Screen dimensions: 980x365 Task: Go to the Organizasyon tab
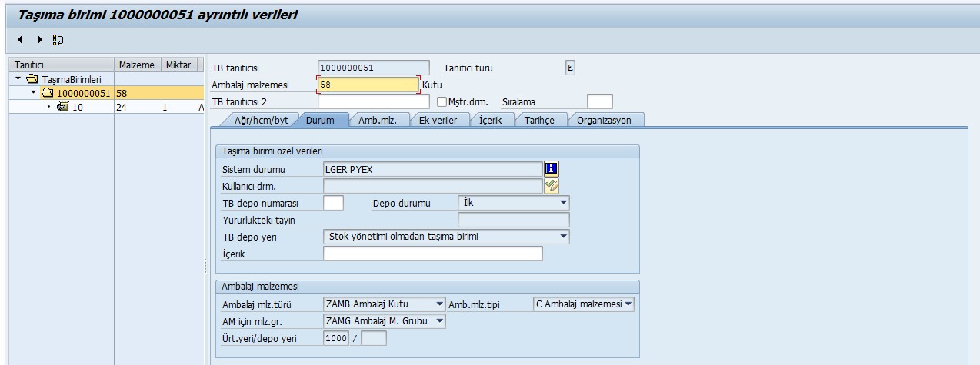coord(604,120)
